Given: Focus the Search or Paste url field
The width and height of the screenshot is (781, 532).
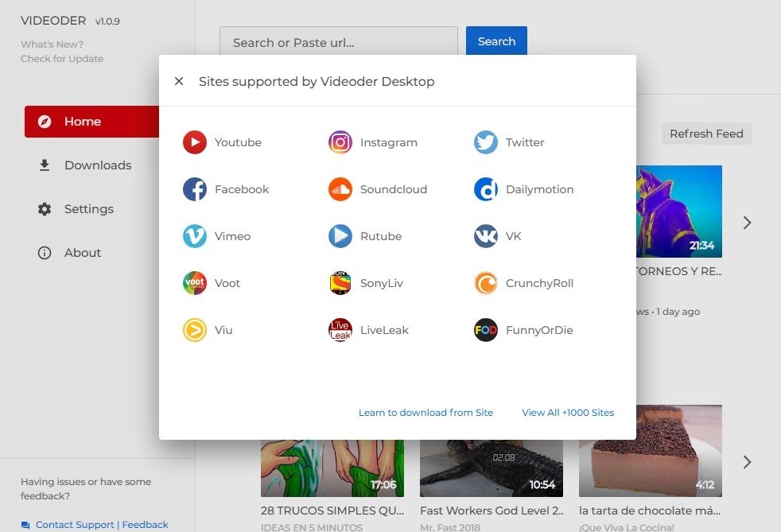Looking at the screenshot, I should 339,41.
